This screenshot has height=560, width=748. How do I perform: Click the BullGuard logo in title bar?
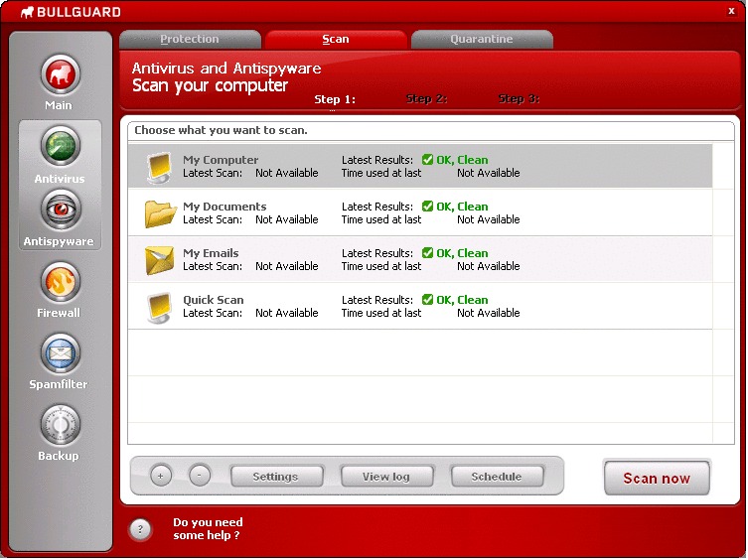pos(71,12)
